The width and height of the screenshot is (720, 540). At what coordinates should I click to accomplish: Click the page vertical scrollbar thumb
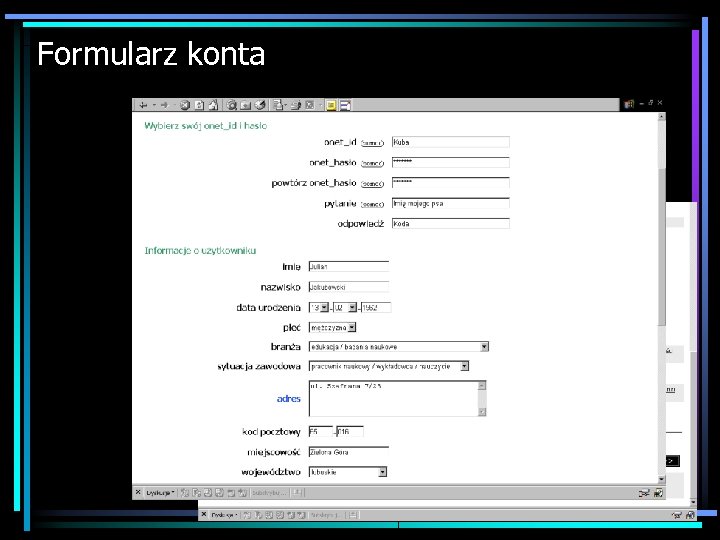pos(662,247)
